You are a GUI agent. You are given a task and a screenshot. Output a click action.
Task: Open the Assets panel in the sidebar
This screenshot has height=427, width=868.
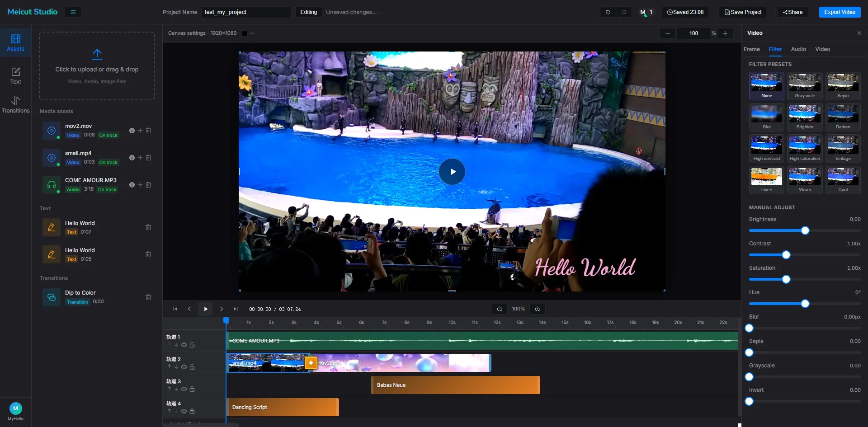point(15,42)
